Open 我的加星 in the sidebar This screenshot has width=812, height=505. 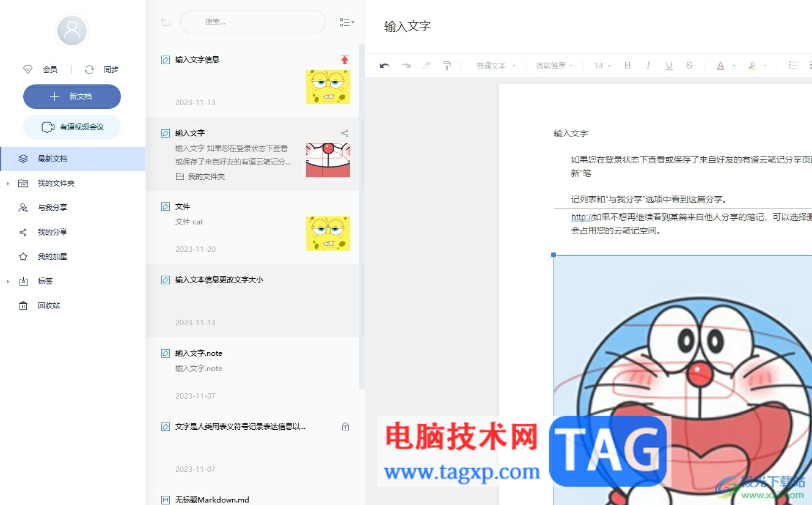pos(73,256)
